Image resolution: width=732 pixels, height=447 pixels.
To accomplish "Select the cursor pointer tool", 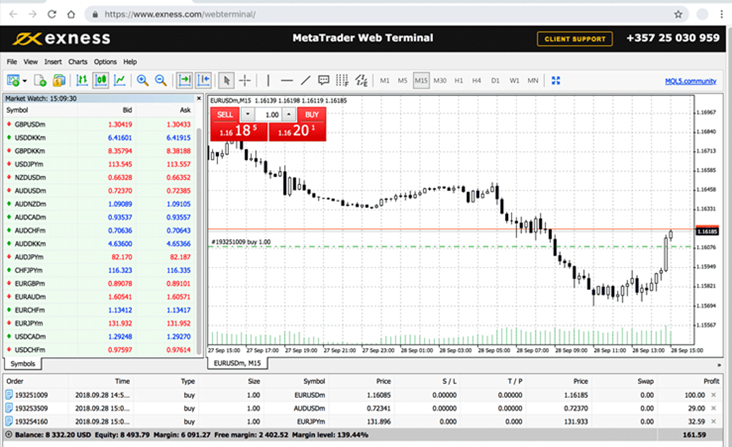I will [226, 81].
